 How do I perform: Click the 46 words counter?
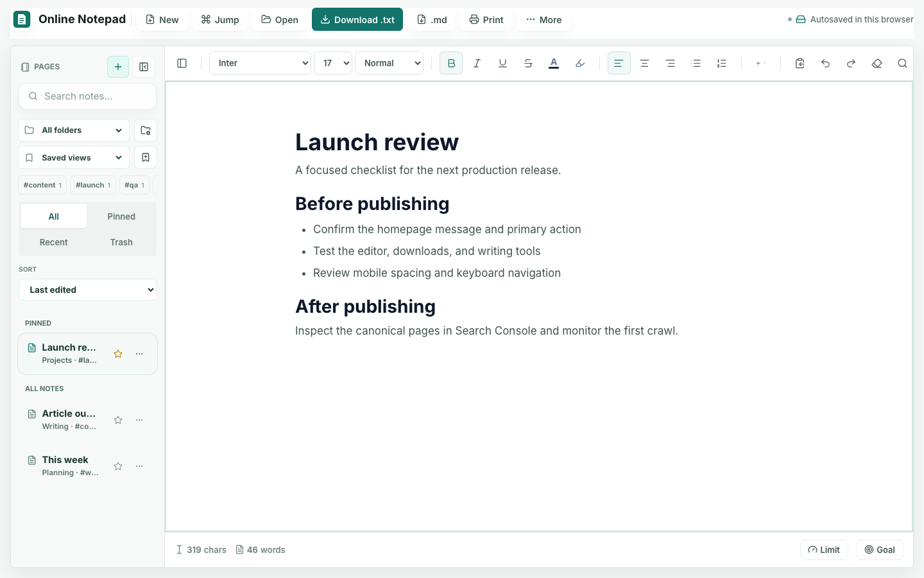(x=261, y=550)
